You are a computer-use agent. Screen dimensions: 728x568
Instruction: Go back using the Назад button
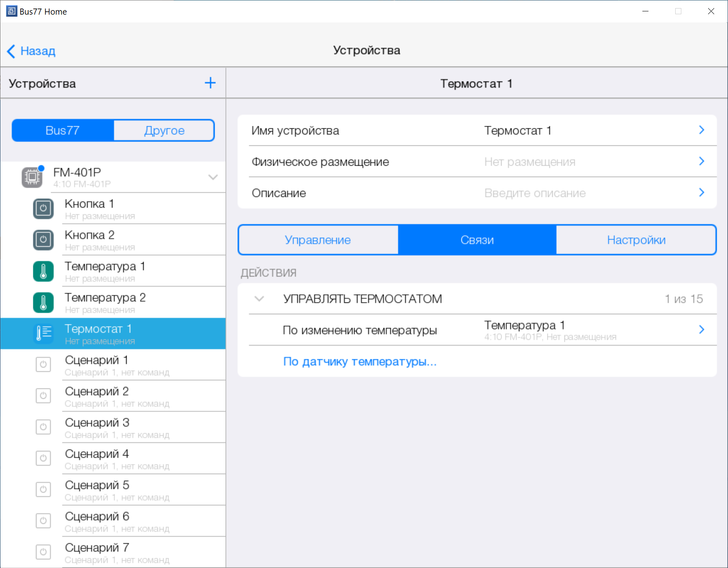click(x=32, y=51)
